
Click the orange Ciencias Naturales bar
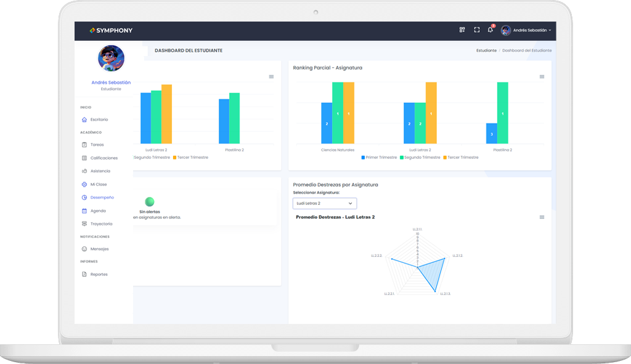coord(349,113)
